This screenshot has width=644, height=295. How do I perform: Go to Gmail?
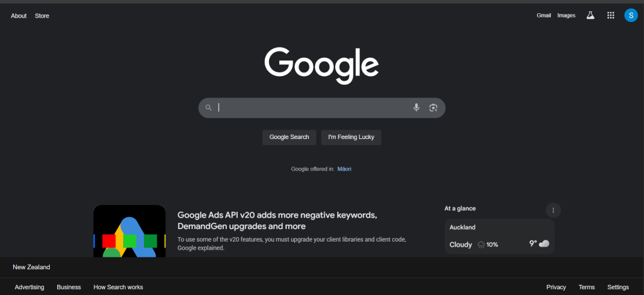point(544,16)
